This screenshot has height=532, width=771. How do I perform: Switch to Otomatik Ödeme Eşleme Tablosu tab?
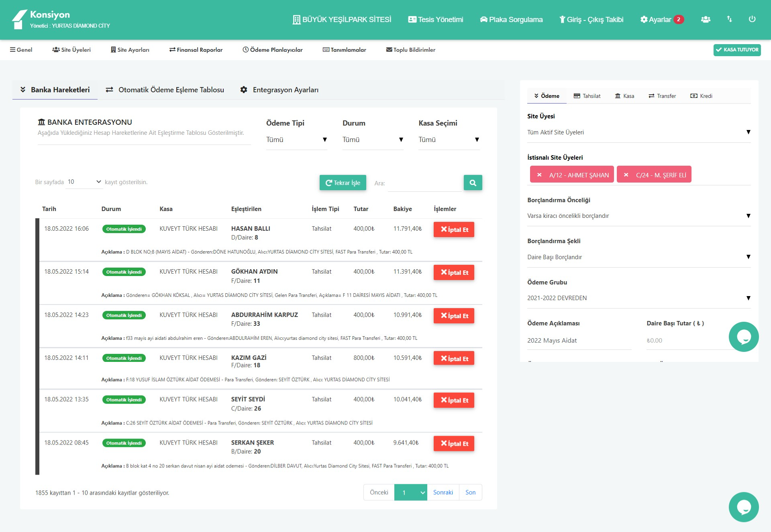coord(165,90)
